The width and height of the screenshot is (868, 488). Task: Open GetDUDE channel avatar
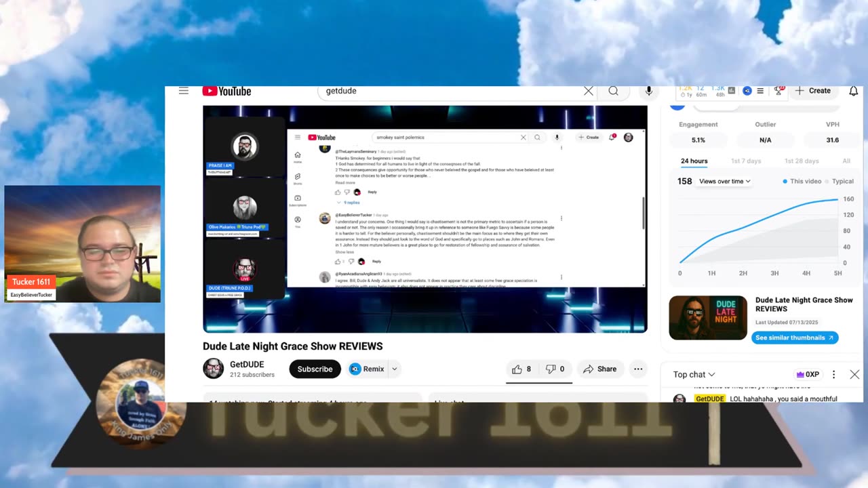coord(213,369)
